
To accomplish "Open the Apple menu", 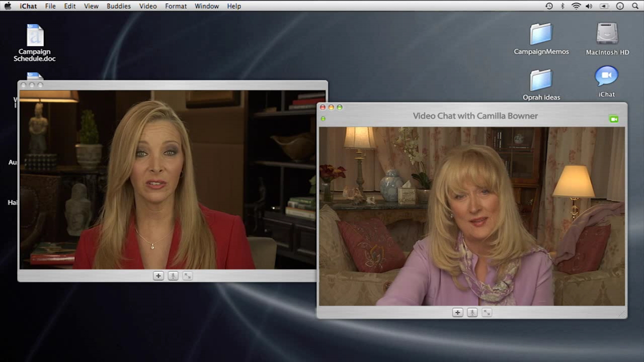I will point(8,6).
